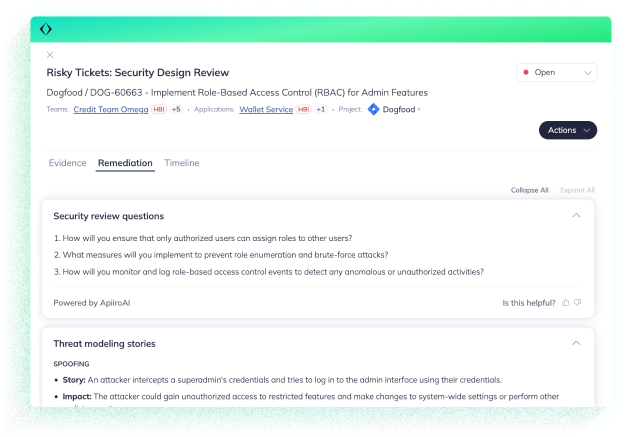Image resolution: width=629 pixels, height=437 pixels.
Task: Click the Impact bullet about unauthorized access
Action: point(310,397)
